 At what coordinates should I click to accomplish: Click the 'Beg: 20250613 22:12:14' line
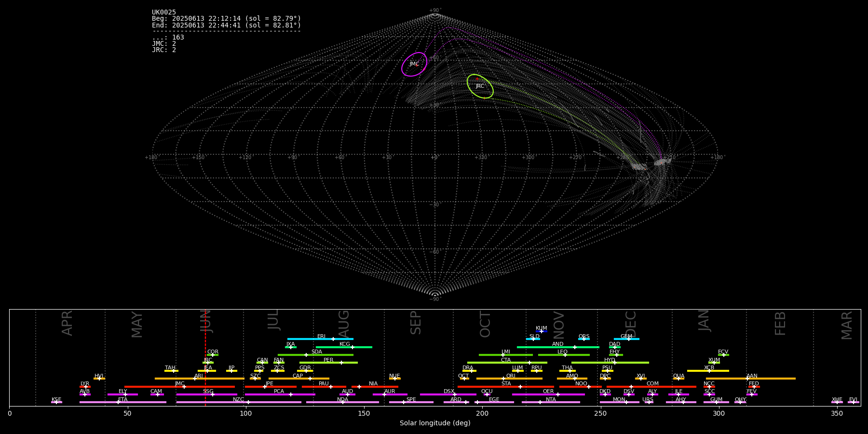[226, 19]
